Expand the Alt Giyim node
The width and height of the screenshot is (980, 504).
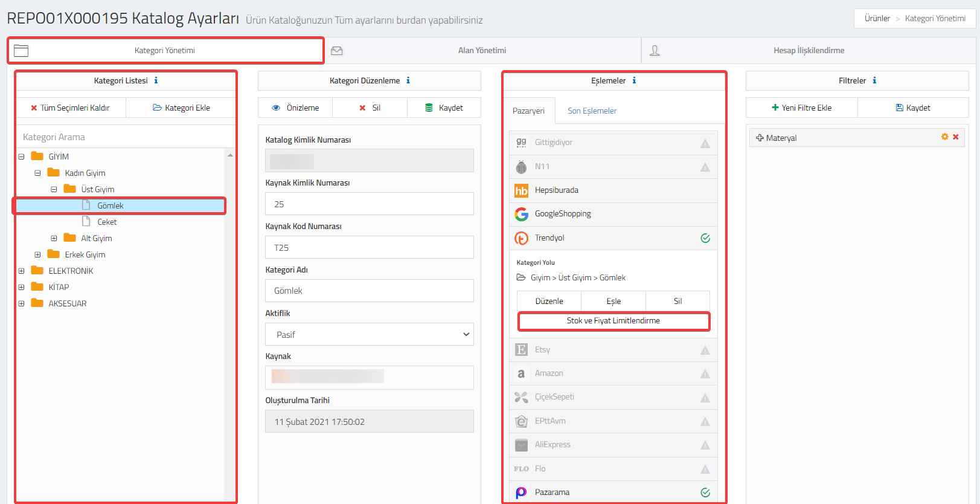click(54, 238)
